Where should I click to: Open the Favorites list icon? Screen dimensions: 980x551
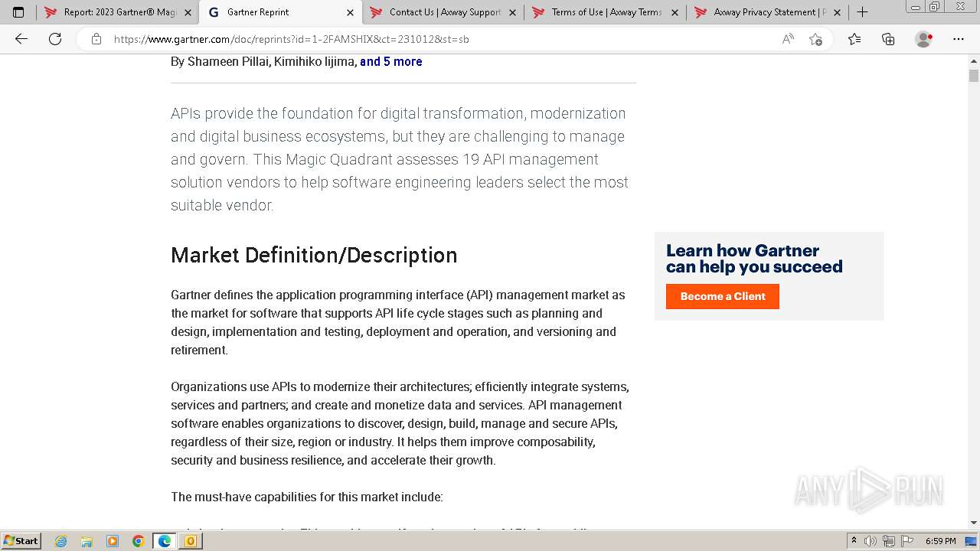[854, 39]
